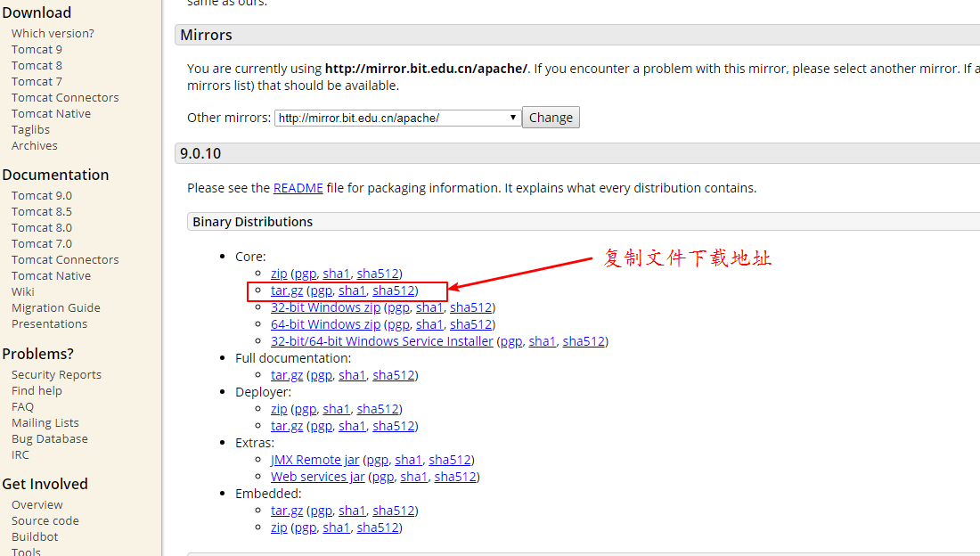Viewport: 980px width, 556px height.
Task: Open Tomcat Connectors under Documentation
Action: point(65,259)
